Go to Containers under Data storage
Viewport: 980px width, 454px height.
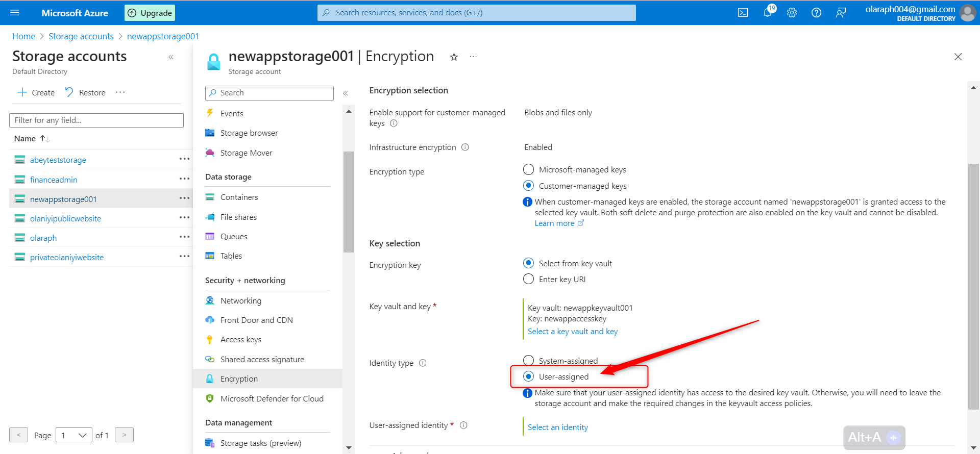click(x=239, y=197)
